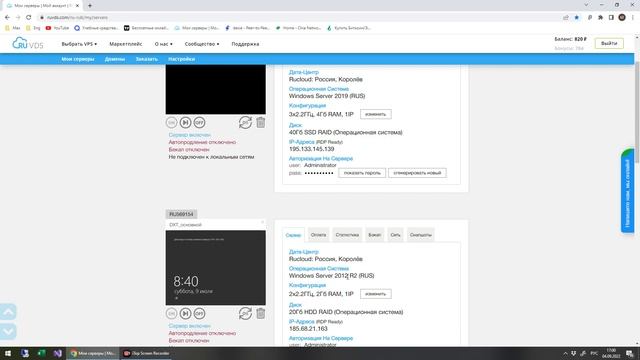Go to Заказать in the blue bar

[x=147, y=59]
